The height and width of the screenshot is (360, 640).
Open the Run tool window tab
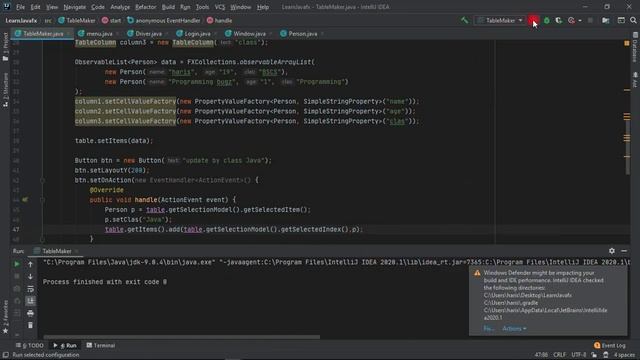[65, 345]
